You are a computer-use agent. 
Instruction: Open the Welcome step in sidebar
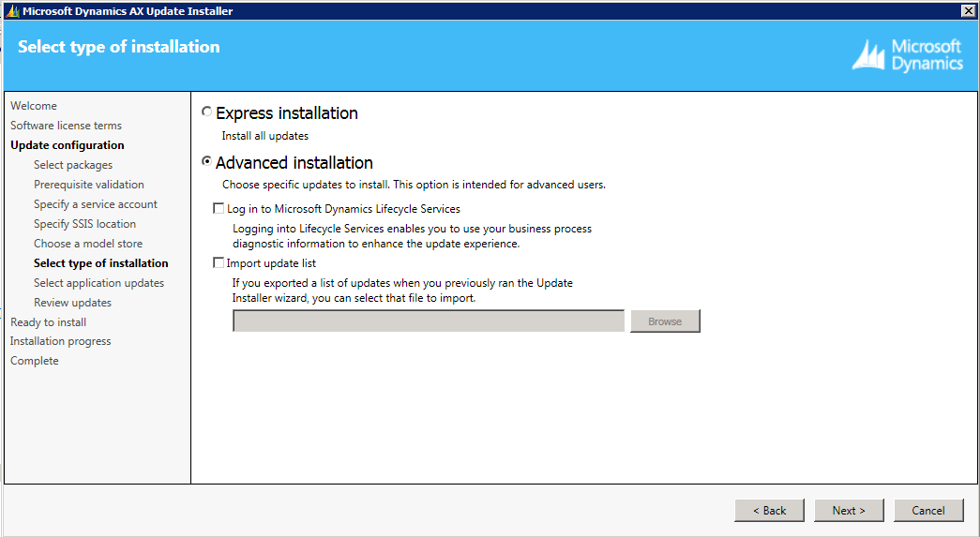[34, 106]
